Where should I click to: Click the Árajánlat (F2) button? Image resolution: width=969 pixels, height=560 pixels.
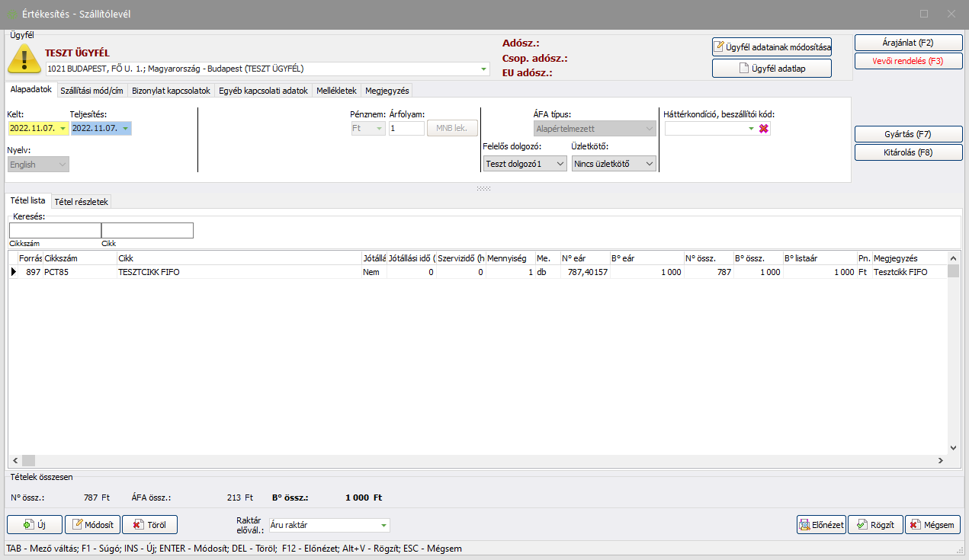click(906, 43)
